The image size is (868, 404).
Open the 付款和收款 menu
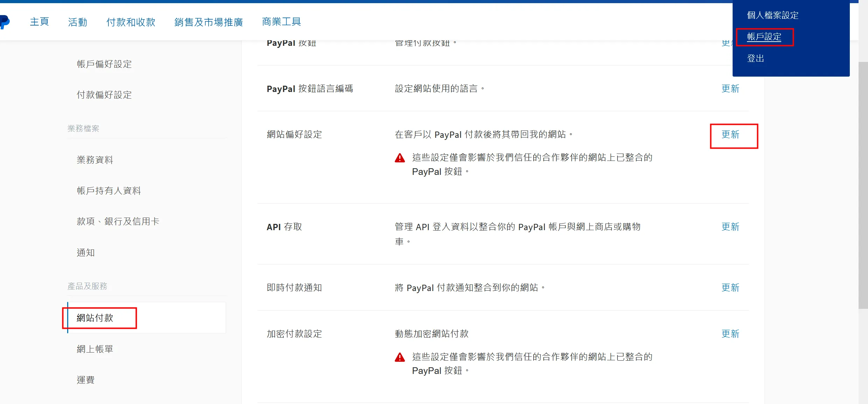[x=131, y=22]
